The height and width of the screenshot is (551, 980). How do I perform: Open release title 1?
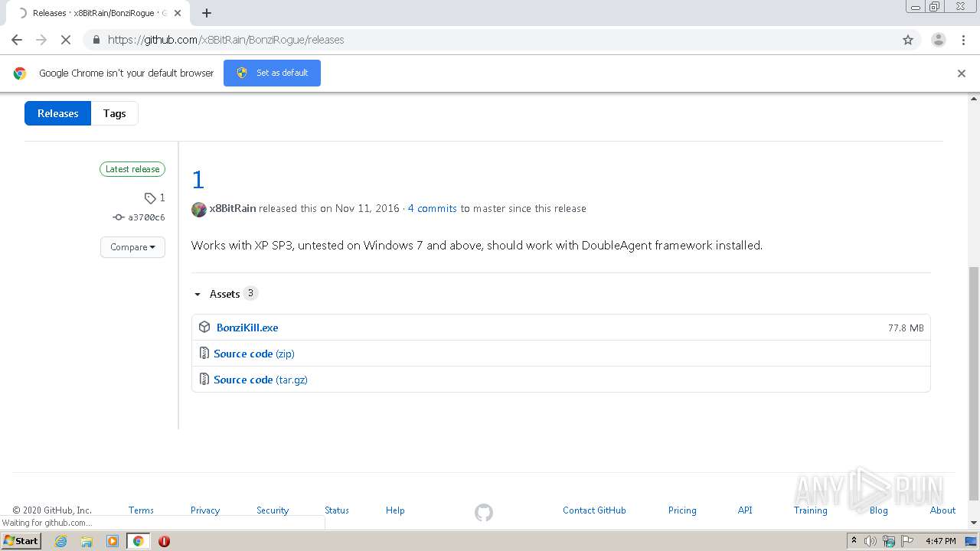pos(198,180)
